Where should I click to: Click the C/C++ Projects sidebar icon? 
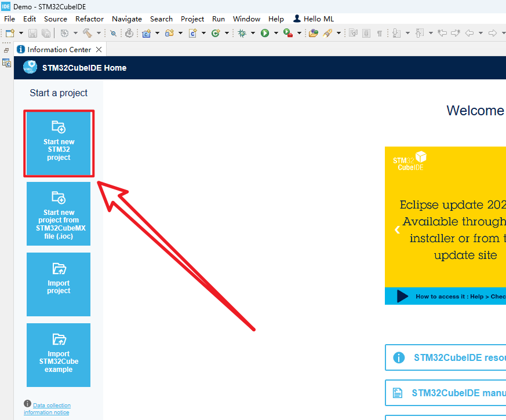6,63
